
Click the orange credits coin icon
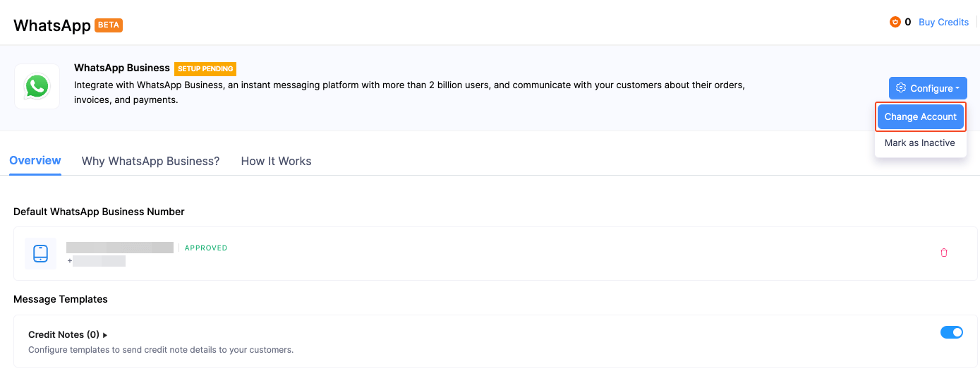coord(895,22)
